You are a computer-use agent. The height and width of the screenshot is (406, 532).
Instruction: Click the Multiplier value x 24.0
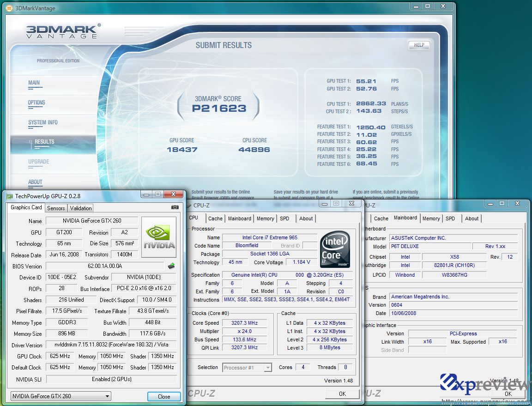tap(245, 331)
